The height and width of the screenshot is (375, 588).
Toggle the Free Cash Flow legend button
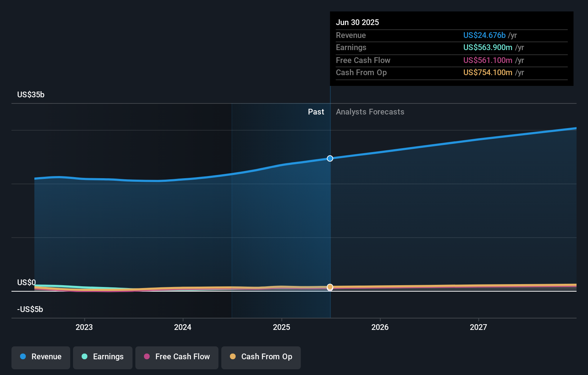(177, 357)
